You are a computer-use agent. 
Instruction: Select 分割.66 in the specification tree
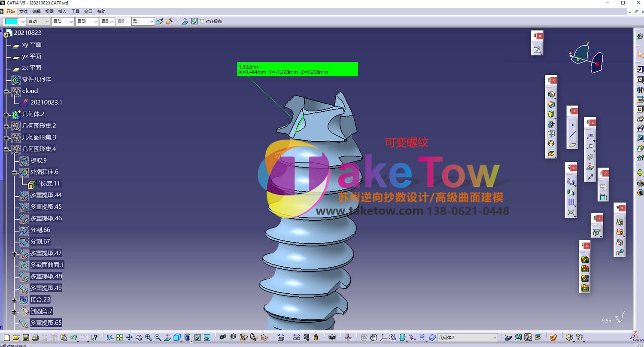point(40,230)
